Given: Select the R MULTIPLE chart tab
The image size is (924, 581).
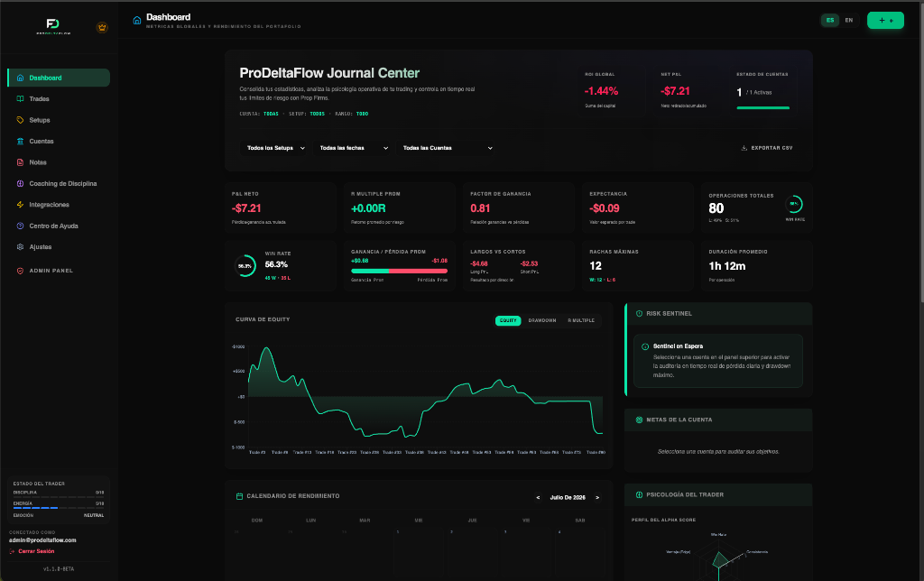Looking at the screenshot, I should tap(581, 320).
